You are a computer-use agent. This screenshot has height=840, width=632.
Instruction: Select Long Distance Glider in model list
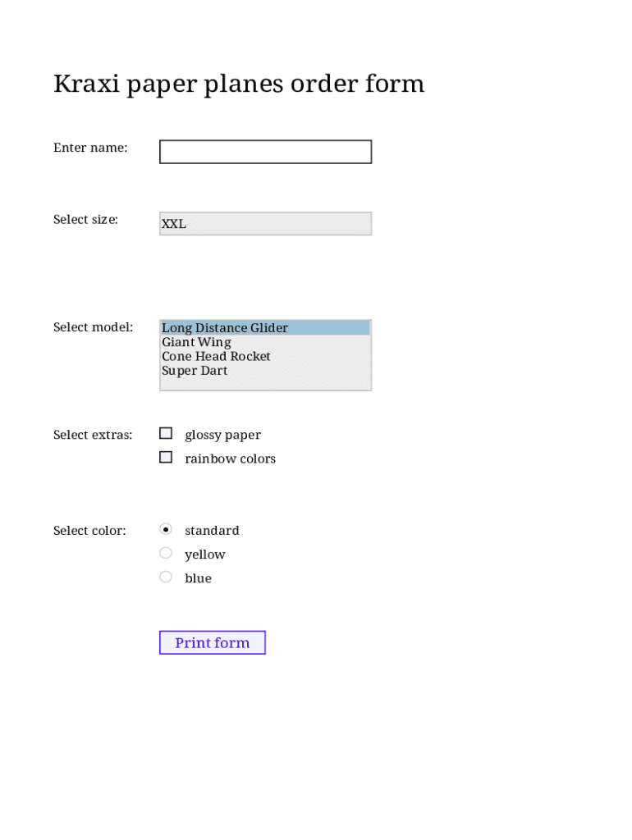pyautogui.click(x=225, y=328)
